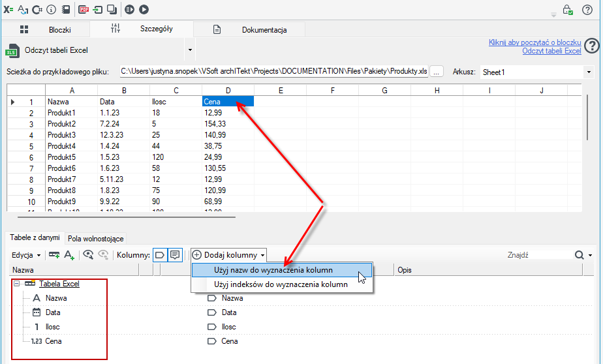Open the C# code icon in the top toolbar
This screenshot has width=603, height=364.
pos(37,10)
